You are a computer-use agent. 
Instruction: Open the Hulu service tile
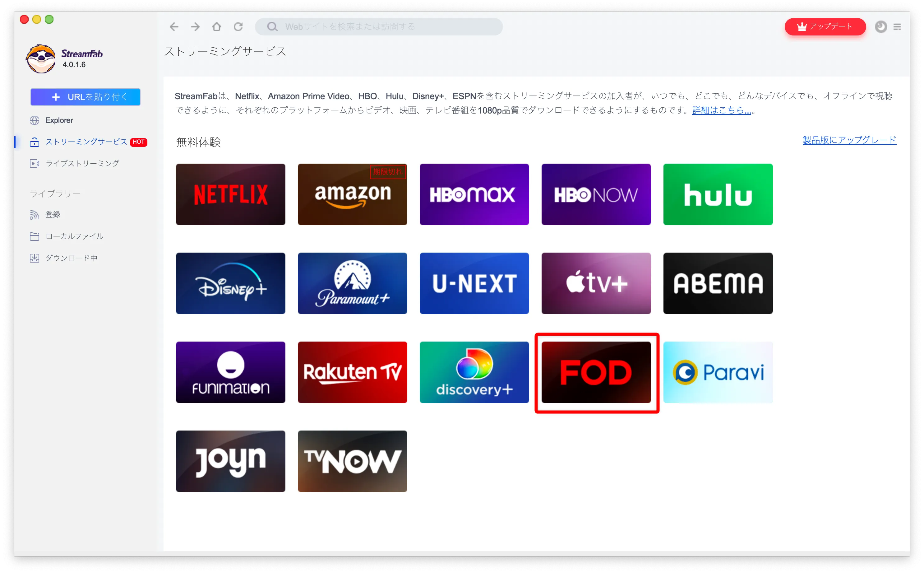[x=718, y=194]
